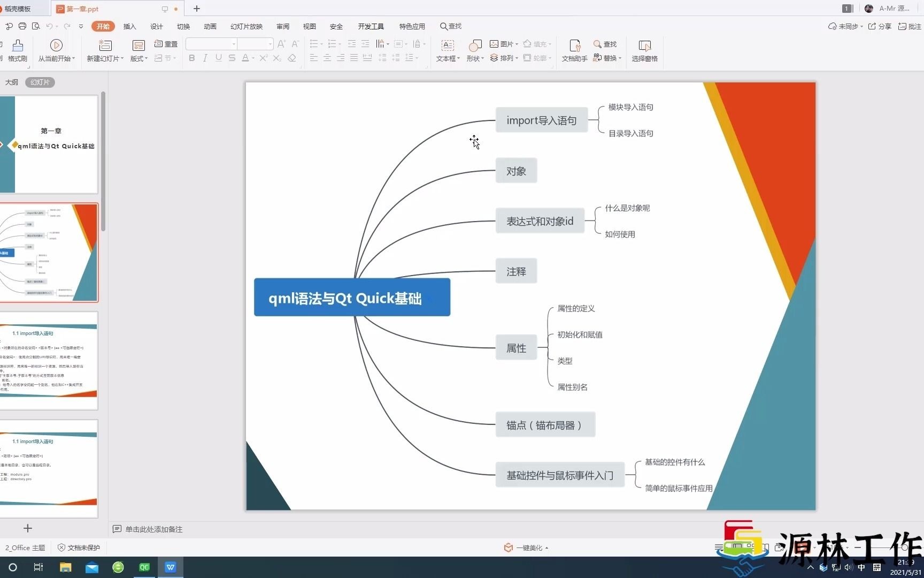Screen dimensions: 924x578
Task: Open a new document tab with plus
Action: click(x=197, y=9)
